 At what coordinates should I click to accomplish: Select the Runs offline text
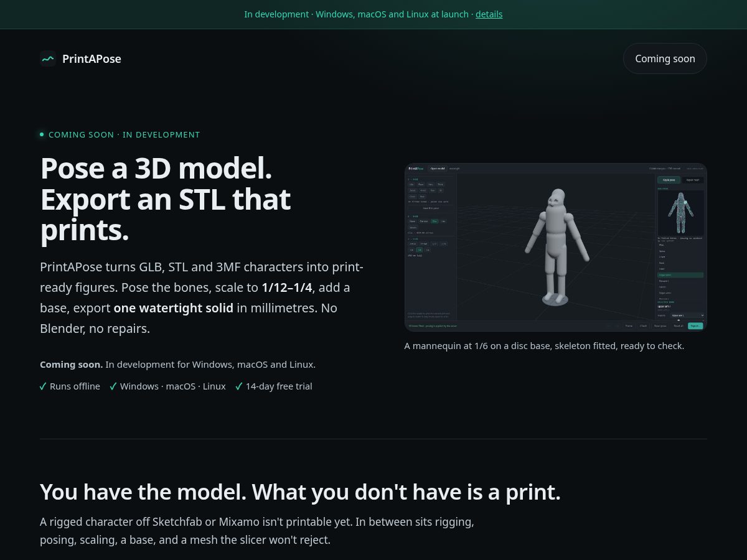[x=75, y=386]
